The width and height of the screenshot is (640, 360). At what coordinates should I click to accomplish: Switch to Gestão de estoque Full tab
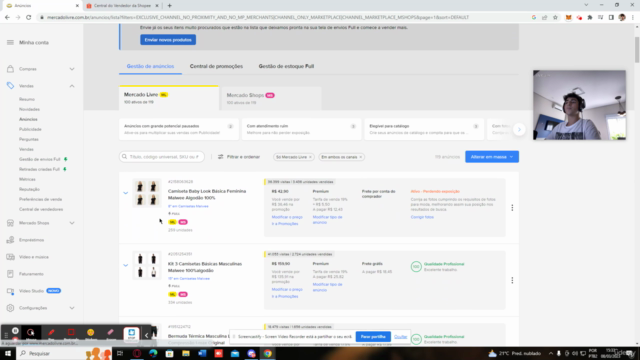(x=286, y=66)
